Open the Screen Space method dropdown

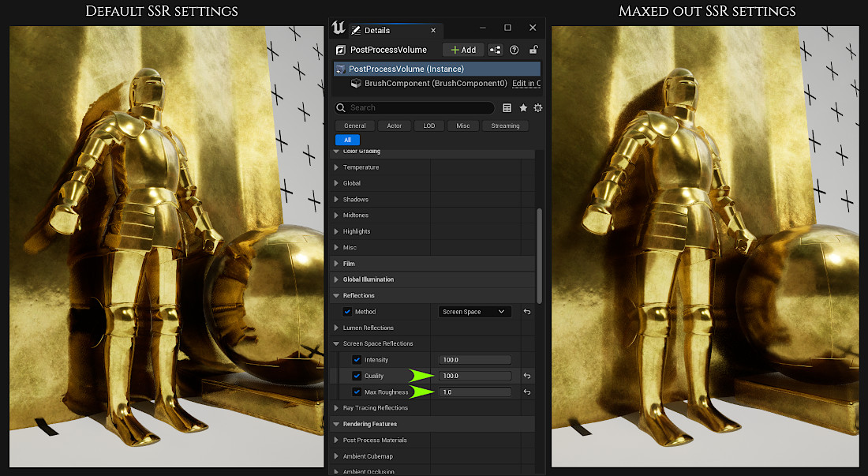coord(474,312)
